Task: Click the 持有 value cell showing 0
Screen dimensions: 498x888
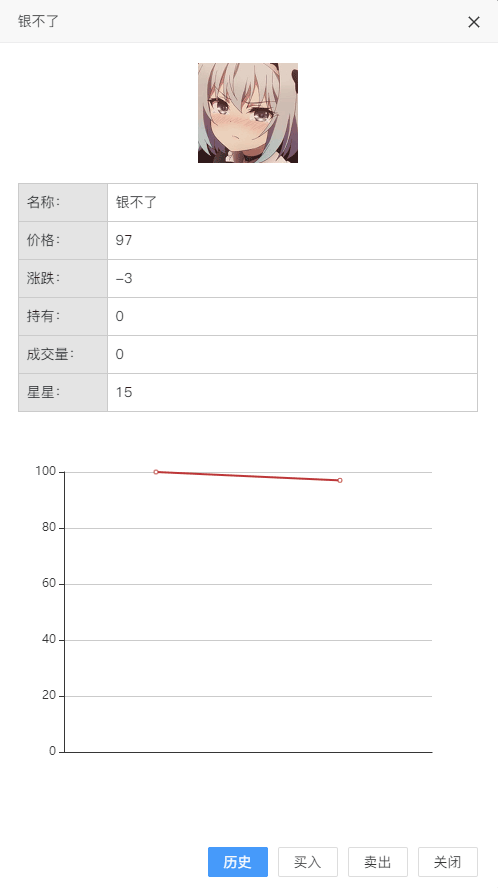Action: [x=292, y=316]
